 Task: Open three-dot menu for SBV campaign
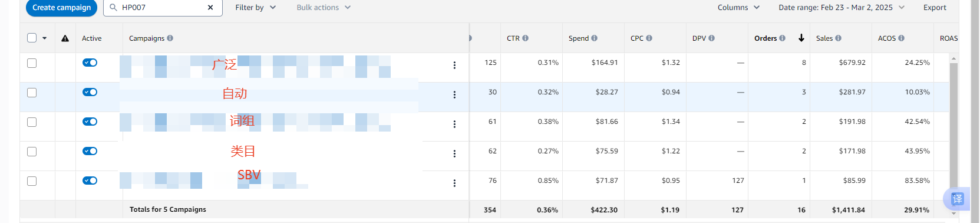click(454, 183)
